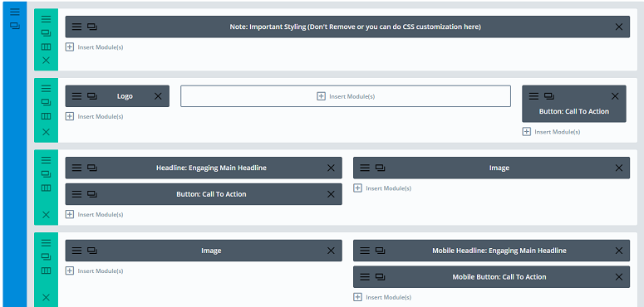Remove the Headline: Engaging Main Headline module
Image resolution: width=644 pixels, height=307 pixels.
pos(331,168)
